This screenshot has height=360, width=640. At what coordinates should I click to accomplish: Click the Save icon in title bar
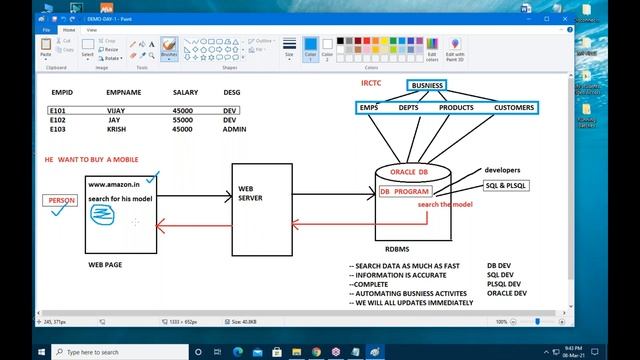pyautogui.click(x=54, y=19)
